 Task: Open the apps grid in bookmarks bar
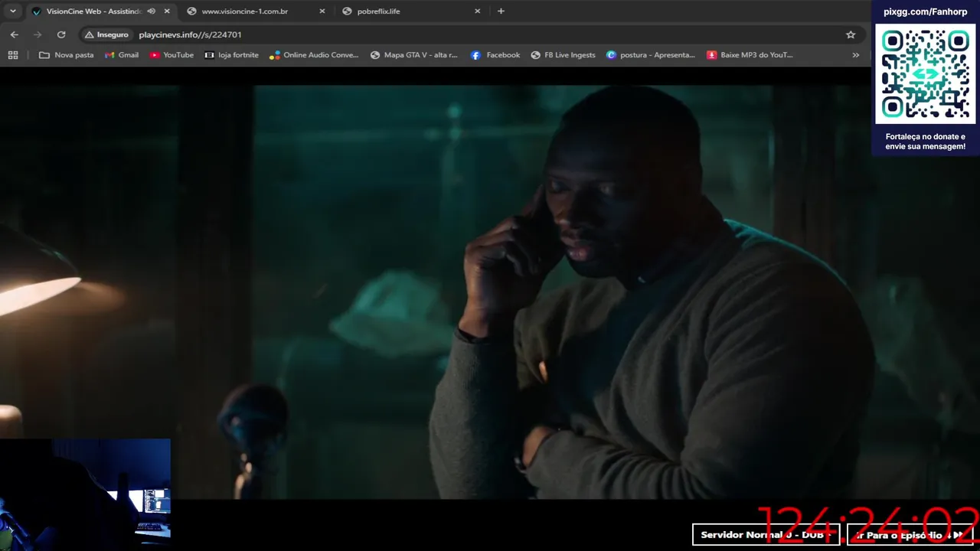pos(13,55)
